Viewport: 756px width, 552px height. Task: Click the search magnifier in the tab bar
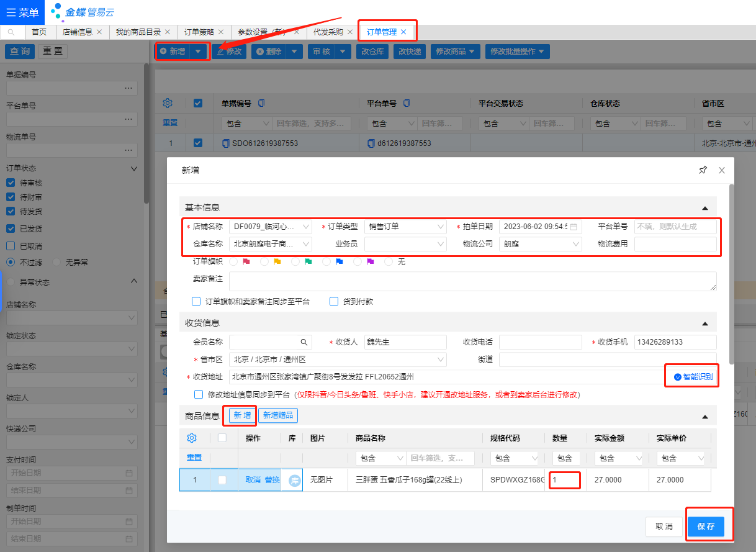pyautogui.click(x=11, y=32)
